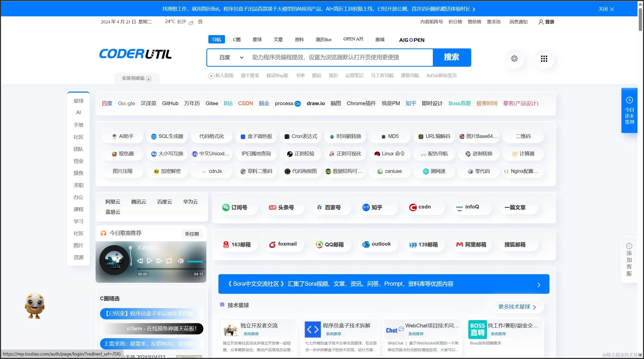
Task: Open the settings gear icon
Action: pyautogui.click(x=514, y=58)
